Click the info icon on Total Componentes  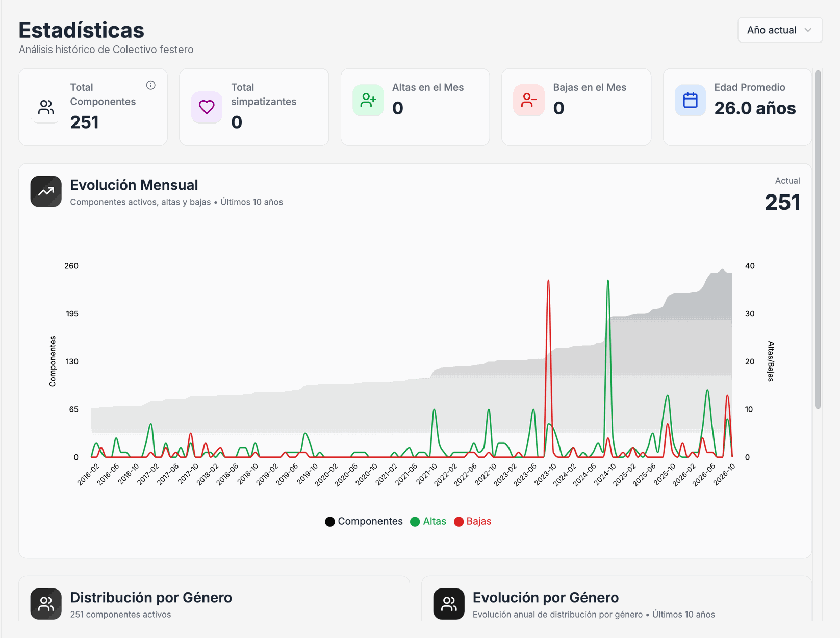[x=150, y=85]
